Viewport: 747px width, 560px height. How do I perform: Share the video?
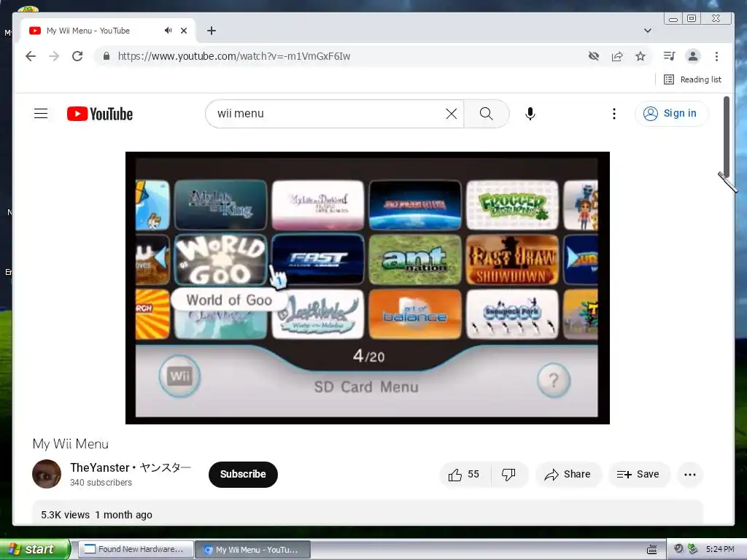pos(568,474)
